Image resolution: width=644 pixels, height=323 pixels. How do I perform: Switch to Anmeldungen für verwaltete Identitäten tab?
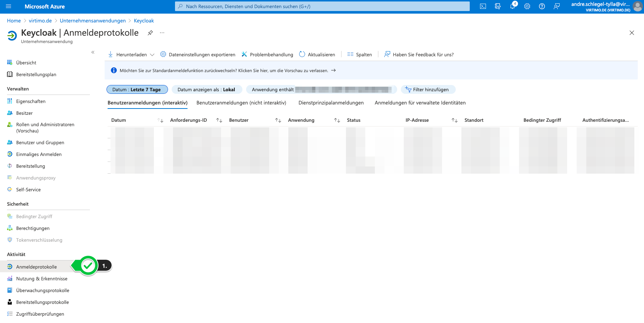click(x=420, y=103)
